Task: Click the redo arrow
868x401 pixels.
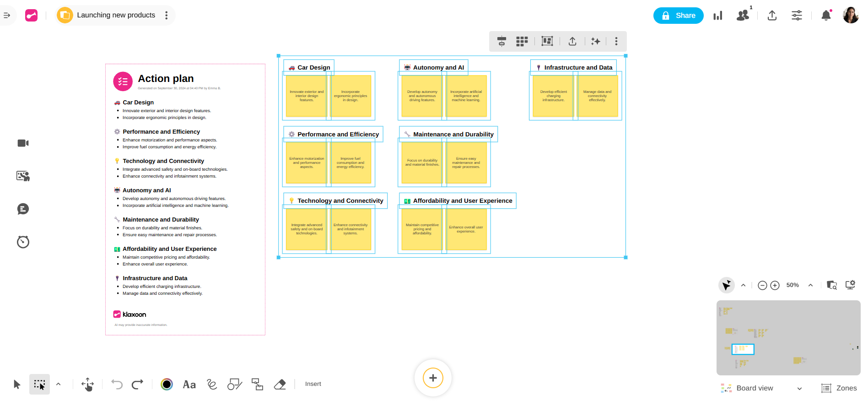Action: coord(137,385)
